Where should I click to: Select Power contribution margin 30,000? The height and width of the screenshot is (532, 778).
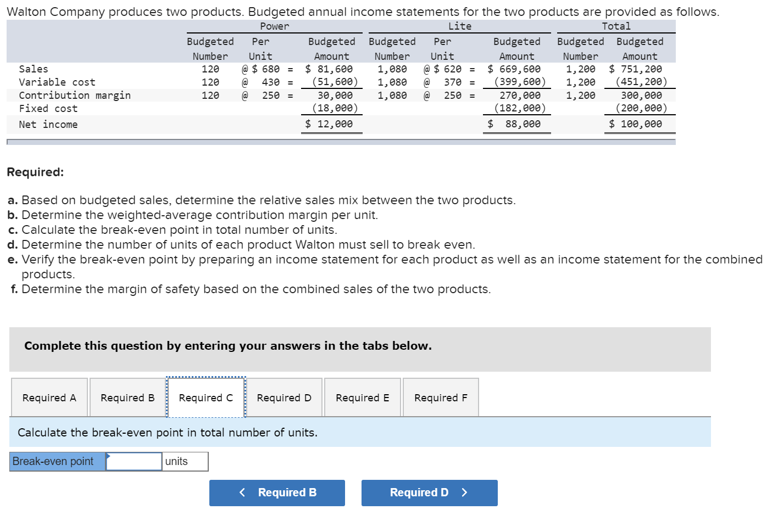pos(335,96)
